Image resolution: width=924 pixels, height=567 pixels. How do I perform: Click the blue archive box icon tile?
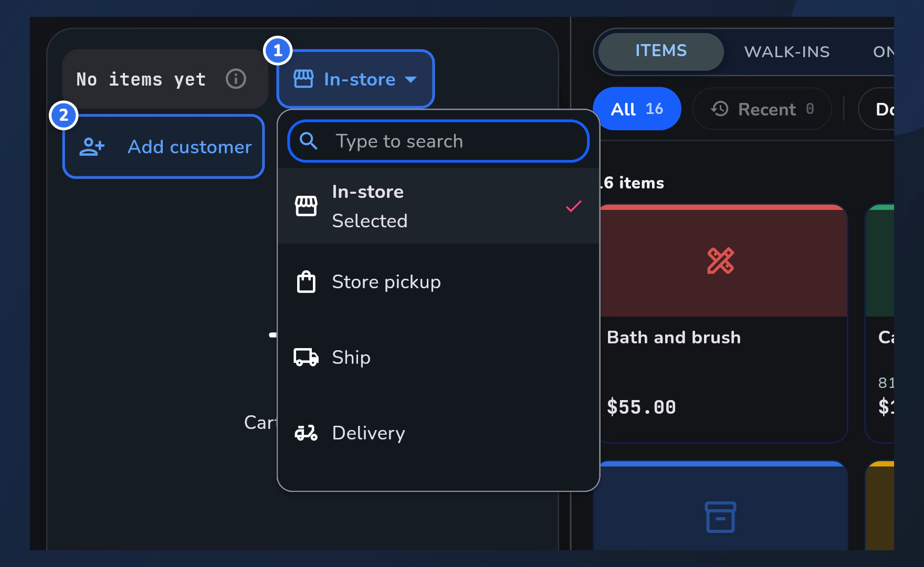pos(720,517)
